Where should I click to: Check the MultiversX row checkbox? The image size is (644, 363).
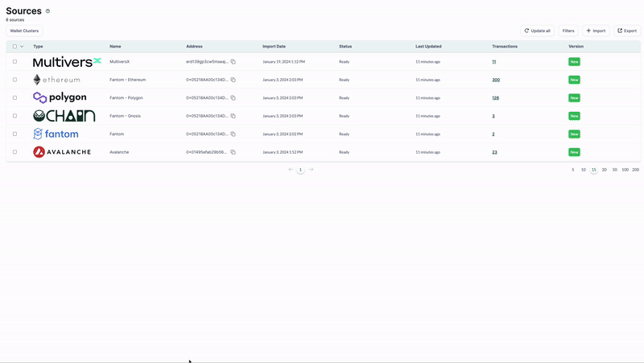(14, 62)
